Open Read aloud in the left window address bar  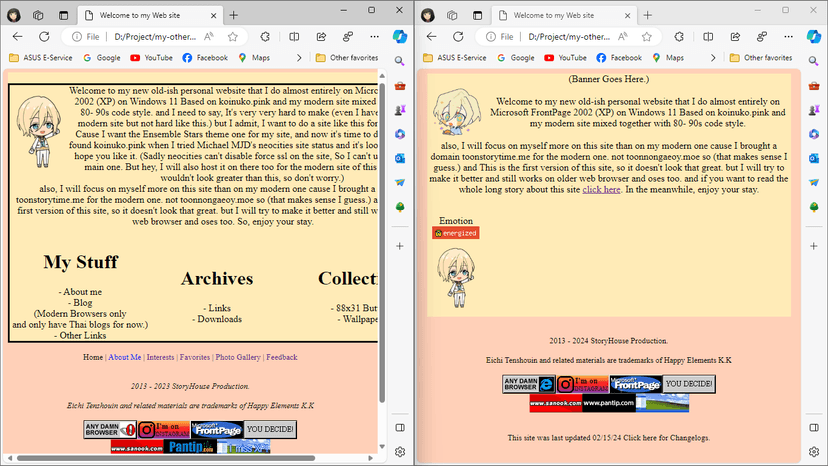210,36
